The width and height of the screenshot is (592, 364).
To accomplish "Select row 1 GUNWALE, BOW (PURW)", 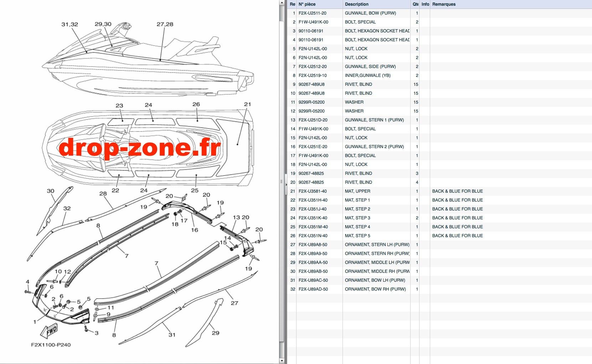I will [439, 13].
